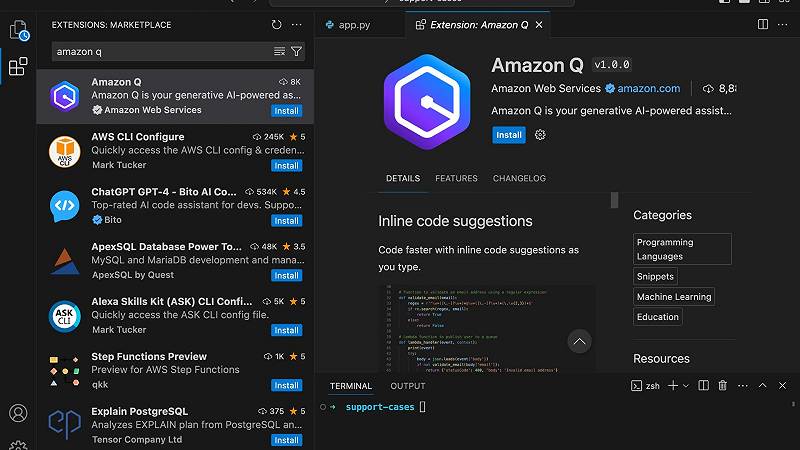Click the v1.0.0 version badge
Screen dimensions: 800x450
pos(612,65)
